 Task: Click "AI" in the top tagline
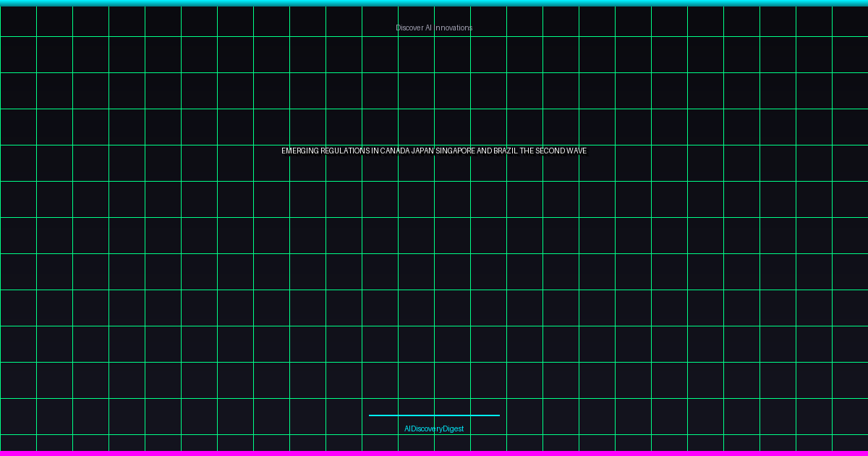pos(428,28)
